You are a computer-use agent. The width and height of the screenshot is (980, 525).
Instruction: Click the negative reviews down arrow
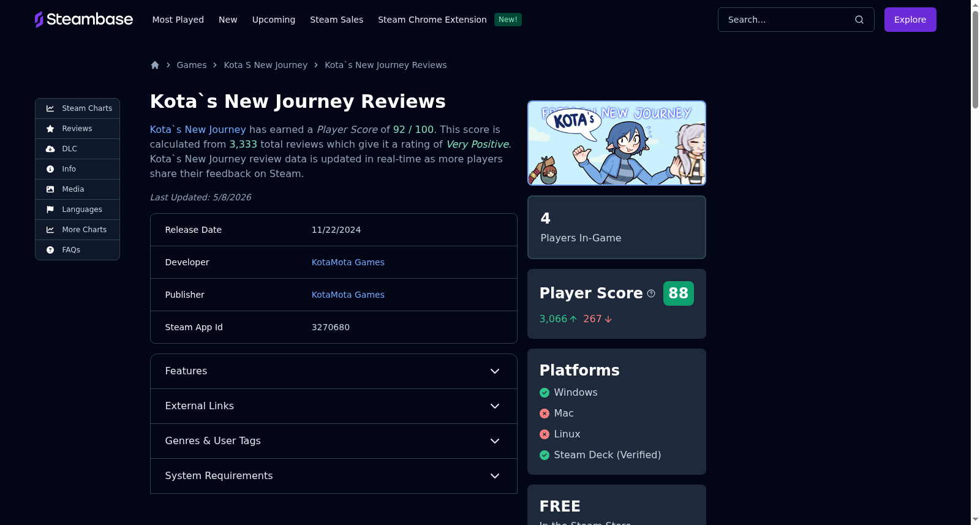coord(608,319)
